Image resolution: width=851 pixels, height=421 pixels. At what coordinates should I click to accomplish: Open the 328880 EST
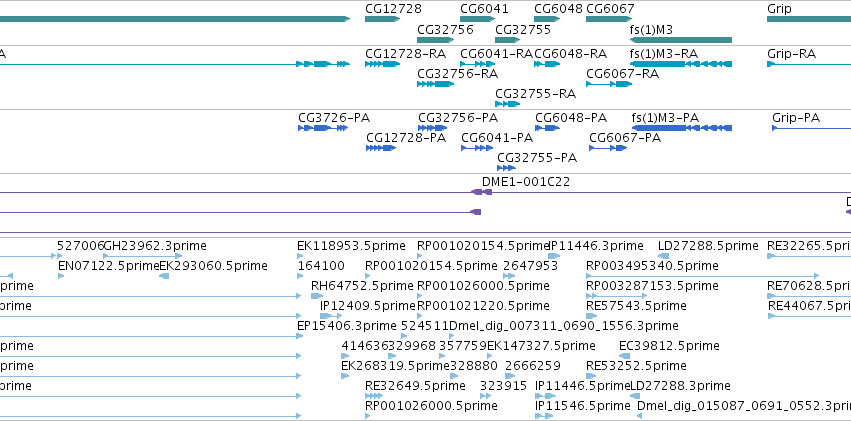point(454,375)
